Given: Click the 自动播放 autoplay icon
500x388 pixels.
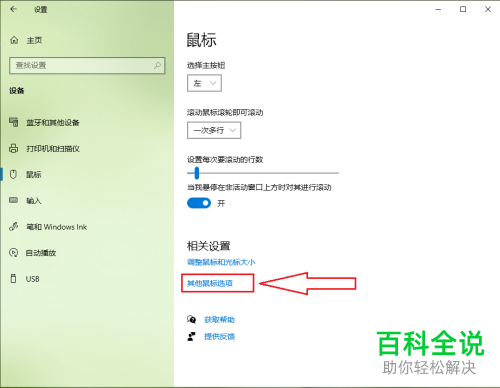Looking at the screenshot, I should (14, 253).
